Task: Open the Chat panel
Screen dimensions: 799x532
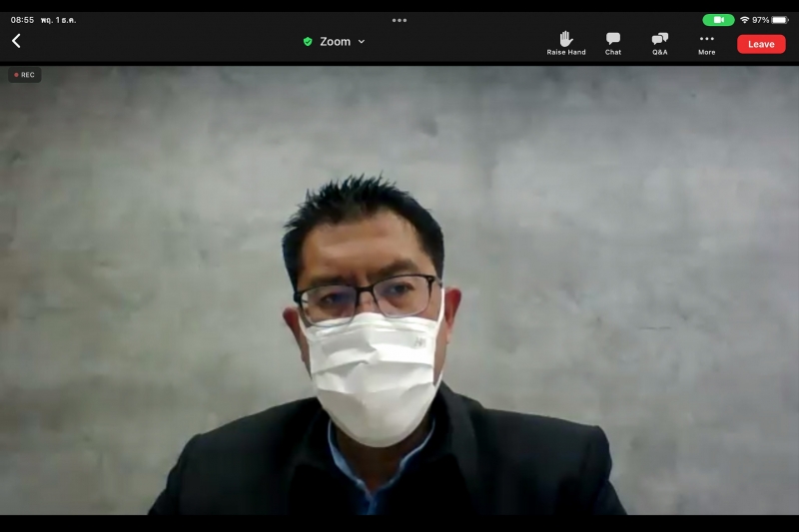Action: coord(613,38)
